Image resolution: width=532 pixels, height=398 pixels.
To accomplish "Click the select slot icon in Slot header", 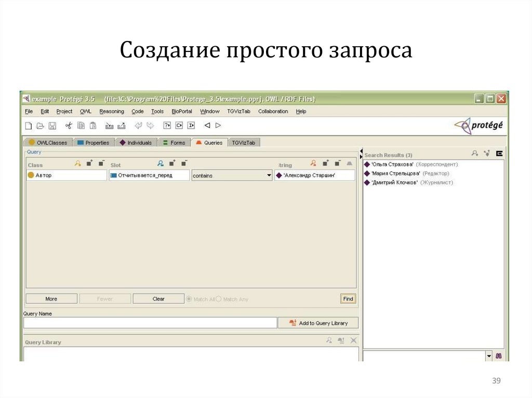I will pos(161,163).
